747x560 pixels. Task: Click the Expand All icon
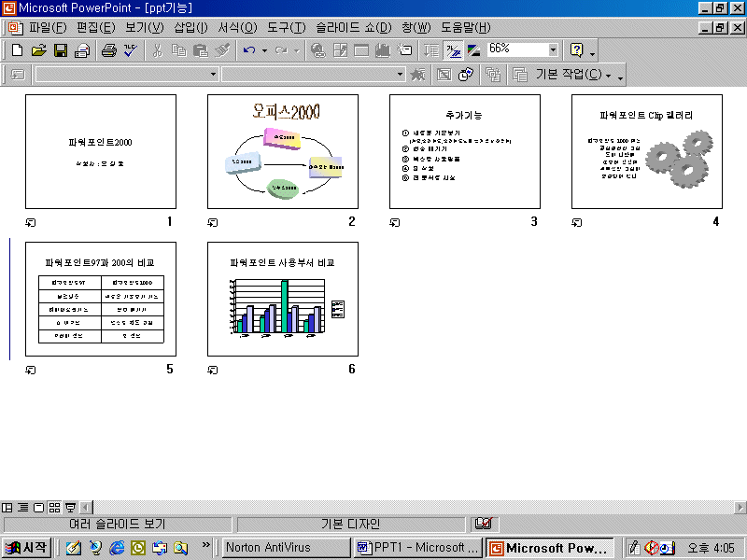coord(431,50)
